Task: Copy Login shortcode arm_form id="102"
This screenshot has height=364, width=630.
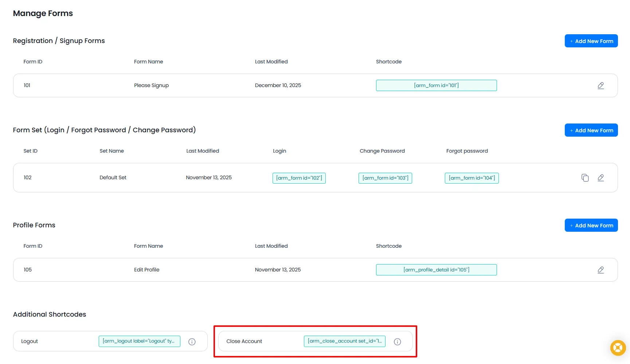Action: (299, 178)
